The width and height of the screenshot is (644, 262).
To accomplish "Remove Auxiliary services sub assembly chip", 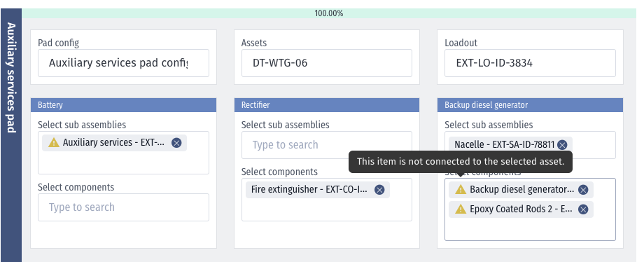I will pos(176,143).
